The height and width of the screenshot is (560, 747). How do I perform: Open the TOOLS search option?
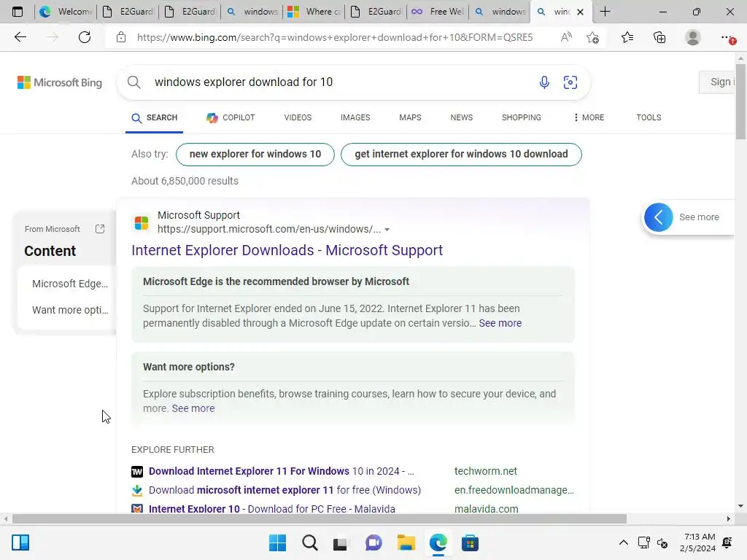coord(649,117)
